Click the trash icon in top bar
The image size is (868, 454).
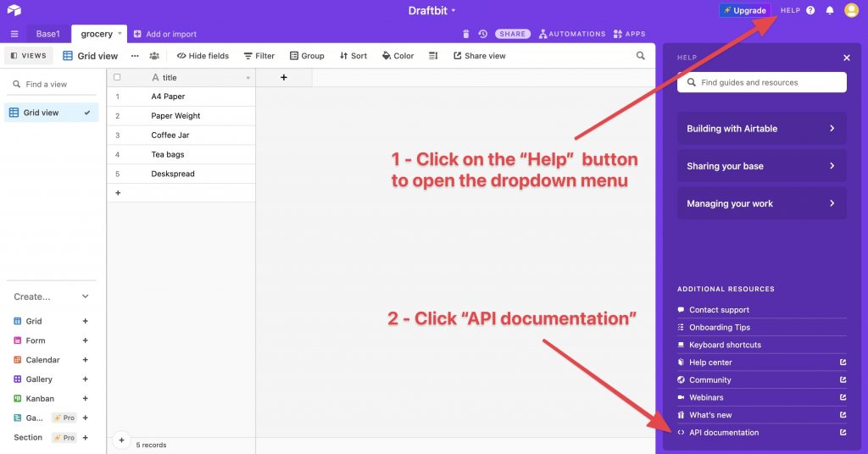click(465, 34)
